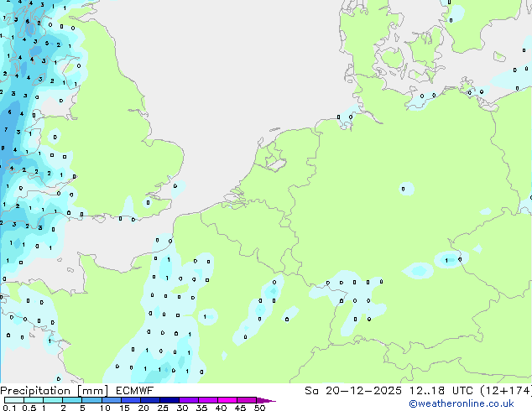Click the legend value '50'
Viewport: 532px width, 411px height.
(259, 408)
